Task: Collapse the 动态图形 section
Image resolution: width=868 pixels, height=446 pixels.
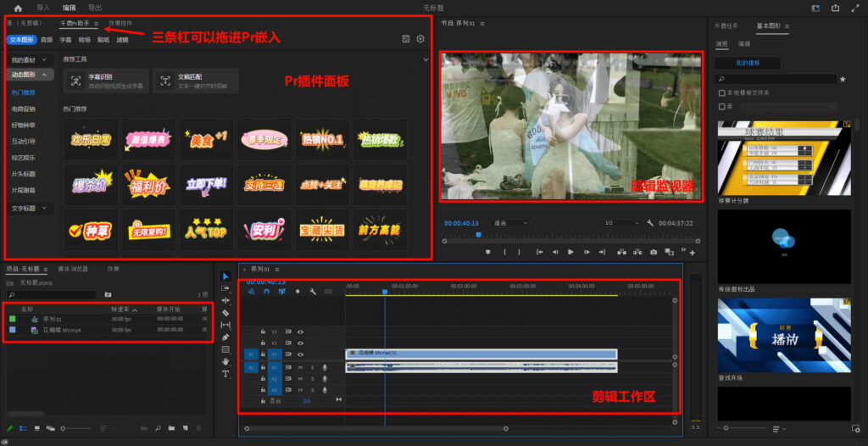Action: pyautogui.click(x=30, y=75)
